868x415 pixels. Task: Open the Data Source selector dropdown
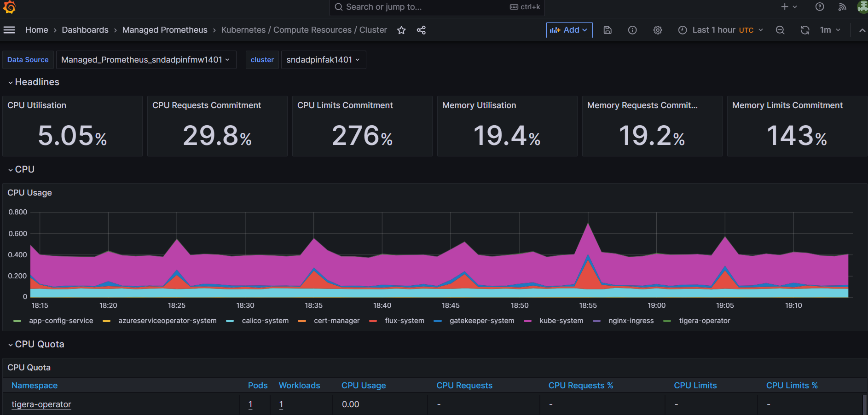pyautogui.click(x=146, y=60)
